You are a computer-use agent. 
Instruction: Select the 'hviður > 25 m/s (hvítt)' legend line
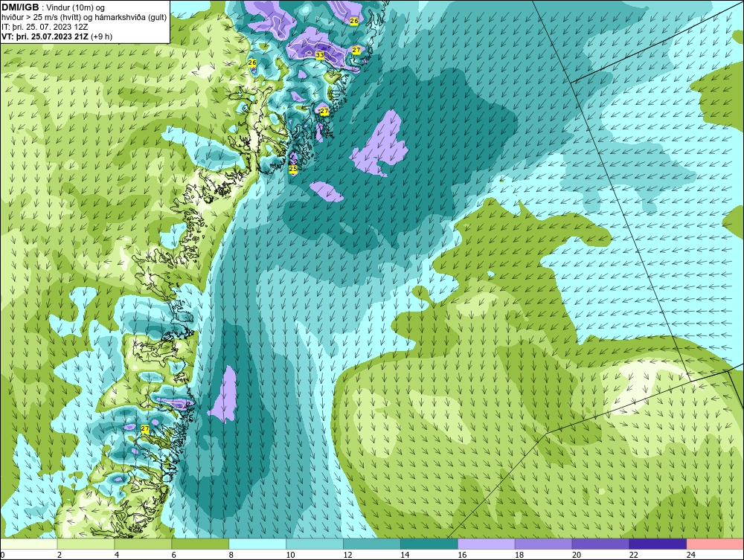point(41,17)
